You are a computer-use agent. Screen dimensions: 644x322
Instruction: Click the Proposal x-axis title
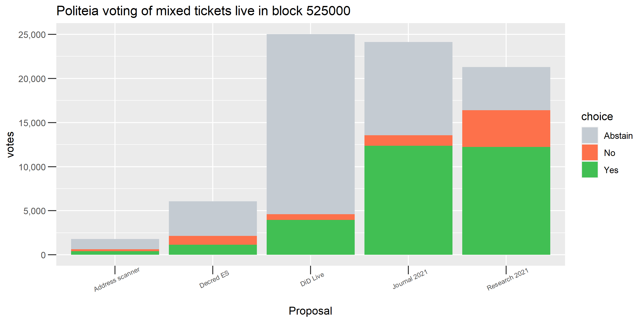pyautogui.click(x=310, y=311)
